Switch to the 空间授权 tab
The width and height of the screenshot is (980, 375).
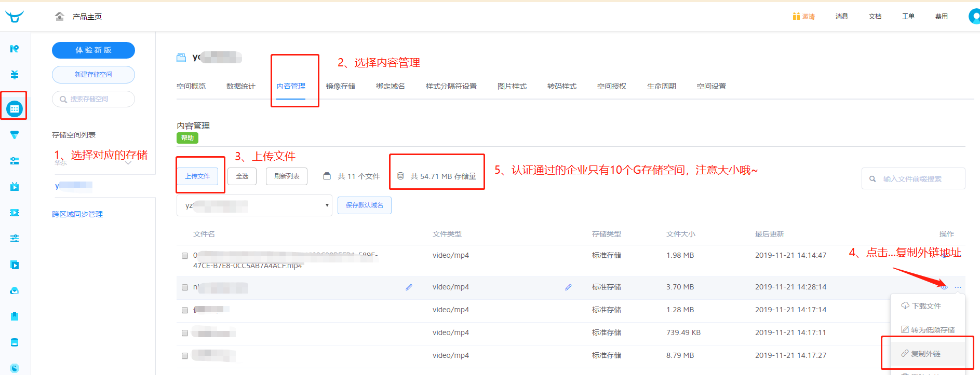pos(612,86)
